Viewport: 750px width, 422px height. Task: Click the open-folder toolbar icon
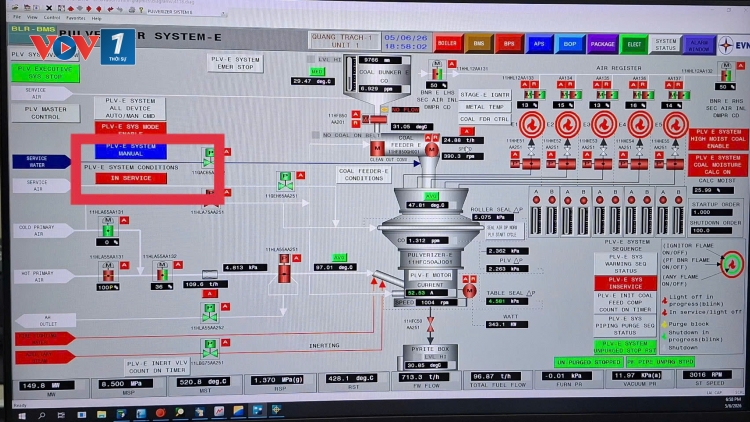(x=15, y=7)
